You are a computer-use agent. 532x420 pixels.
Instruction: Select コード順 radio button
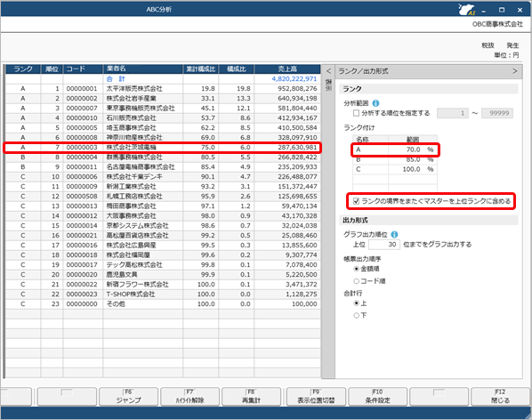[x=356, y=281]
